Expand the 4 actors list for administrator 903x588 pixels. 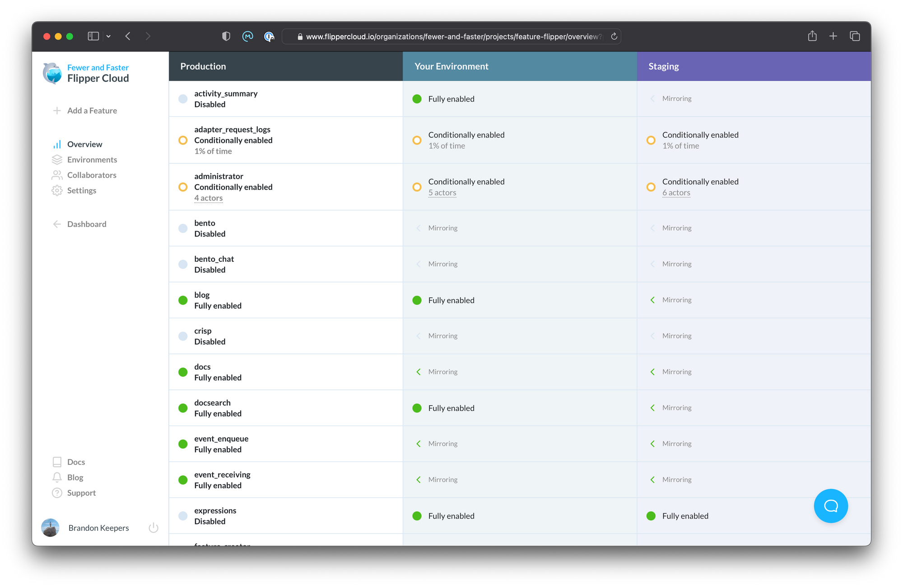(208, 198)
